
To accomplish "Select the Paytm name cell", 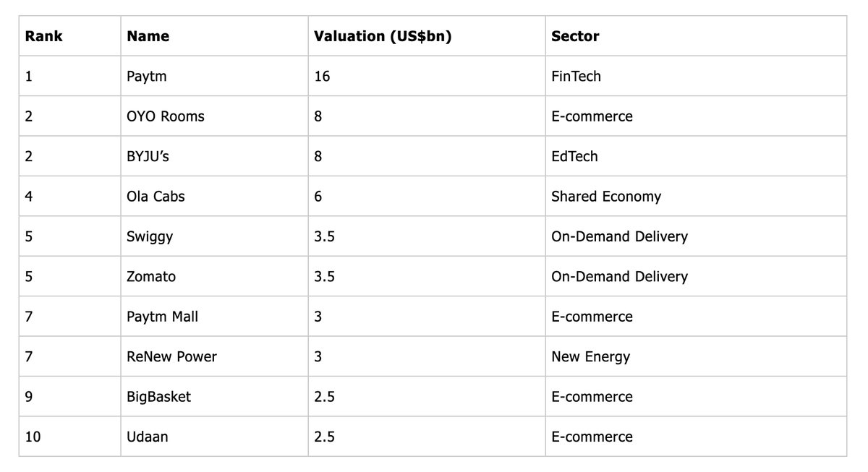I will point(147,76).
